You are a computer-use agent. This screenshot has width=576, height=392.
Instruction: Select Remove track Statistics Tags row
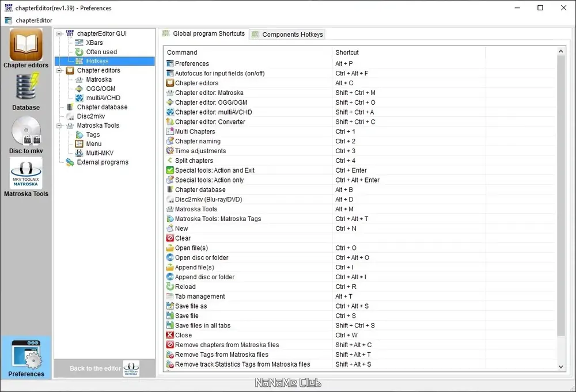pyautogui.click(x=360, y=364)
